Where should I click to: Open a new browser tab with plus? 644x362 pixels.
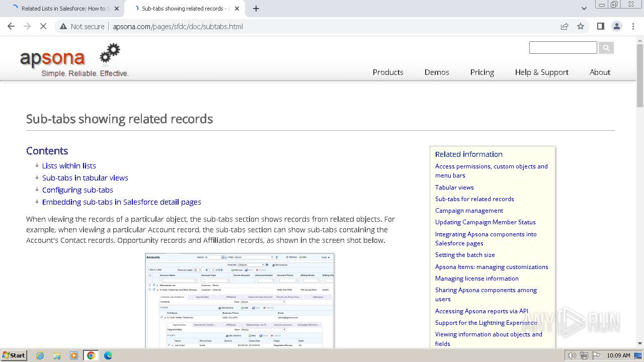[256, 9]
